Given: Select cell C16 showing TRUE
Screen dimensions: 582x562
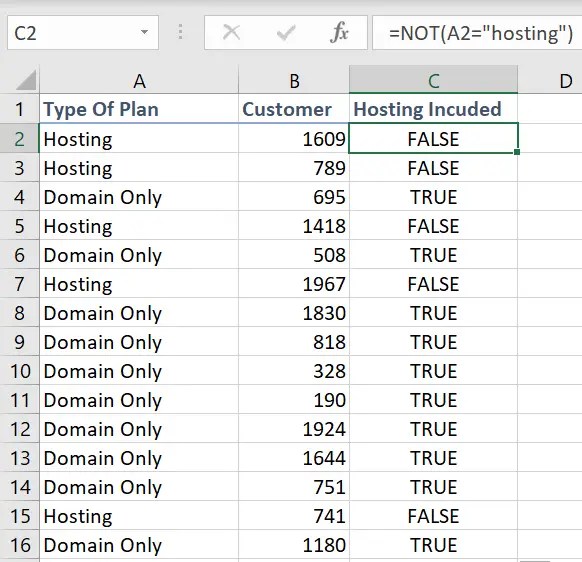Looking at the screenshot, I should click(x=433, y=545).
